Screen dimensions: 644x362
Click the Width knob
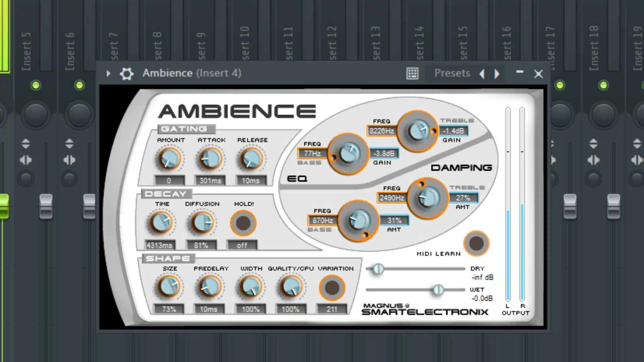pyautogui.click(x=251, y=287)
